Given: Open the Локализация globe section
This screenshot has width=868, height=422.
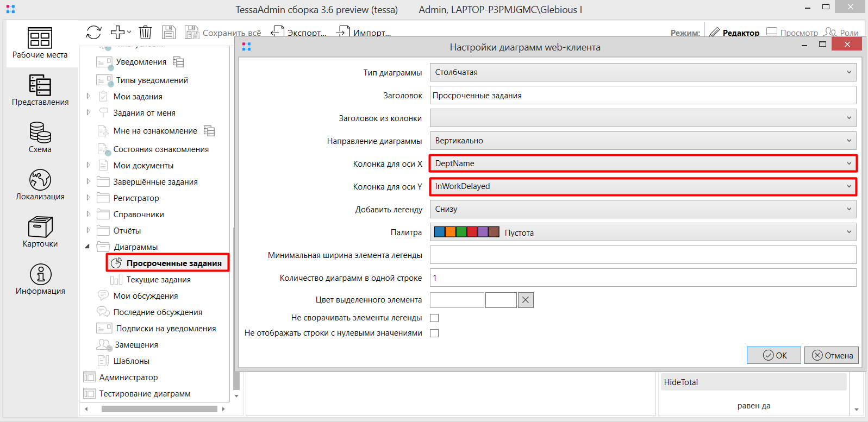Looking at the screenshot, I should point(40,185).
